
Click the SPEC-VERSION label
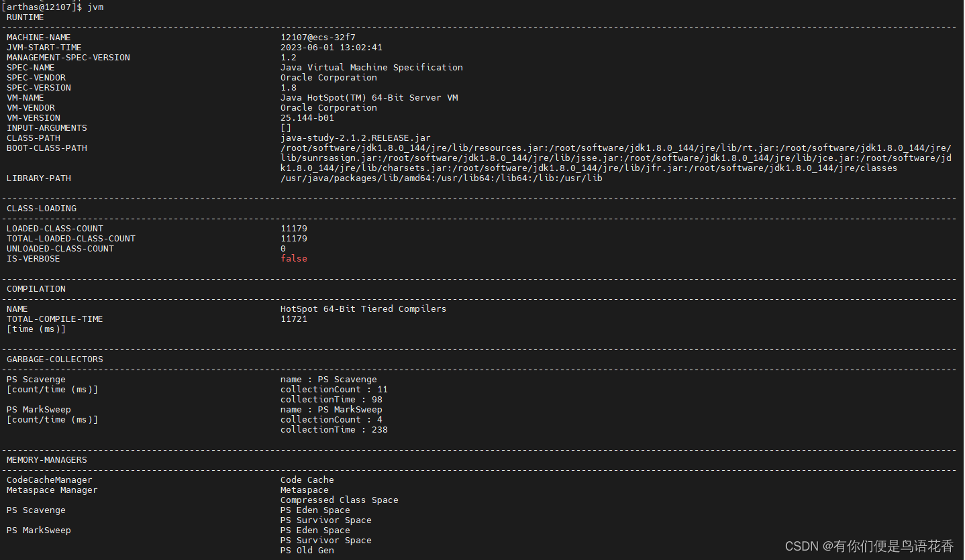(x=39, y=88)
